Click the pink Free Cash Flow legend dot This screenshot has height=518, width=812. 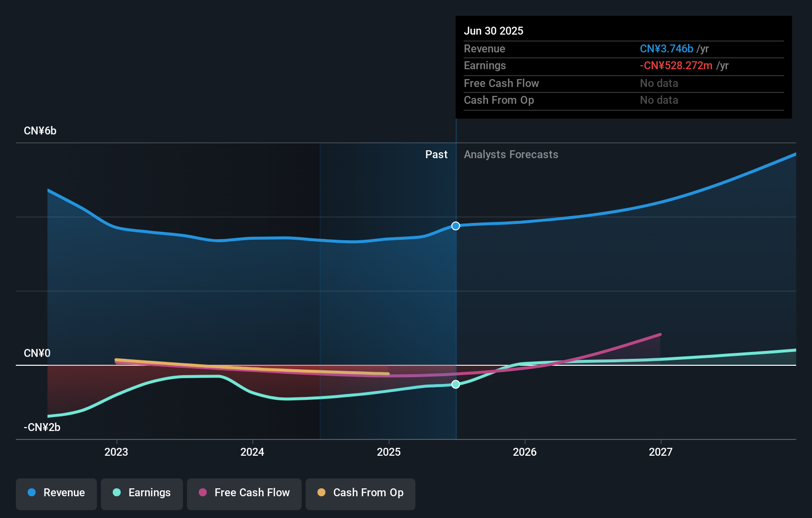click(x=202, y=493)
